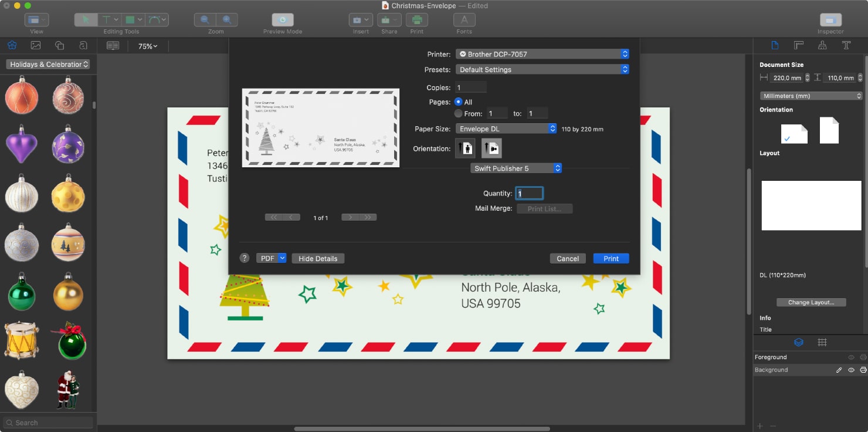This screenshot has width=868, height=432.
Task: Open the Printer dropdown menu
Action: pyautogui.click(x=541, y=53)
